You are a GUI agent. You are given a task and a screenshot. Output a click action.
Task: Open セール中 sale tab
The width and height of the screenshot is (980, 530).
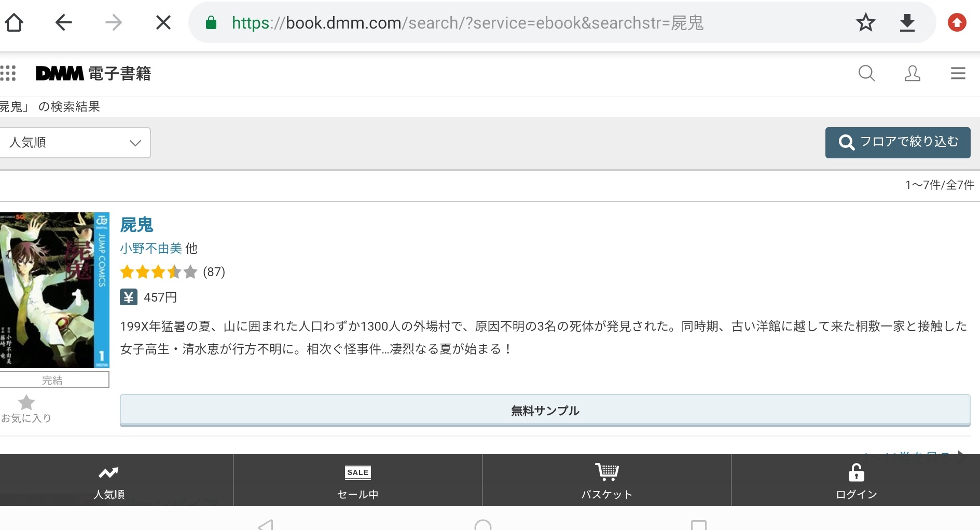click(358, 481)
